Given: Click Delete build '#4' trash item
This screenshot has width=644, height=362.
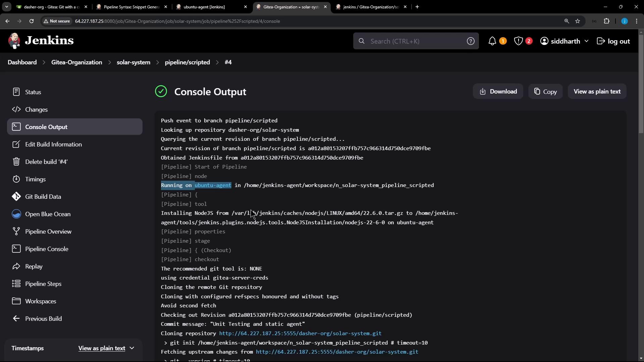Looking at the screenshot, I should (x=46, y=162).
